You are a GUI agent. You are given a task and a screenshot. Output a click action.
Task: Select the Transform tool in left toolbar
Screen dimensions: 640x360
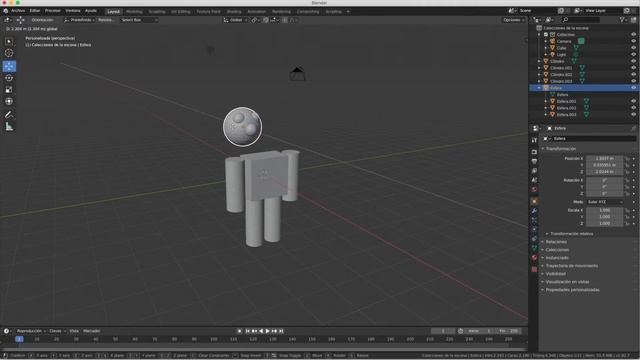point(9,101)
